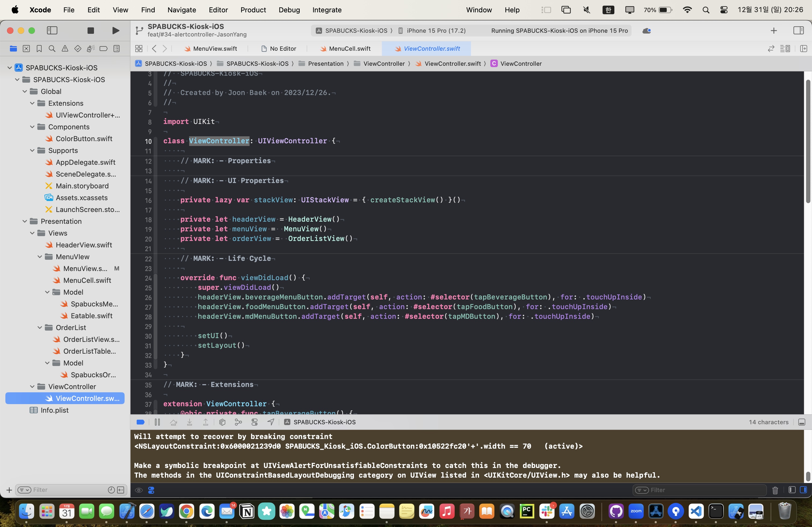Toggle the navigator sidebar visibility

point(52,31)
